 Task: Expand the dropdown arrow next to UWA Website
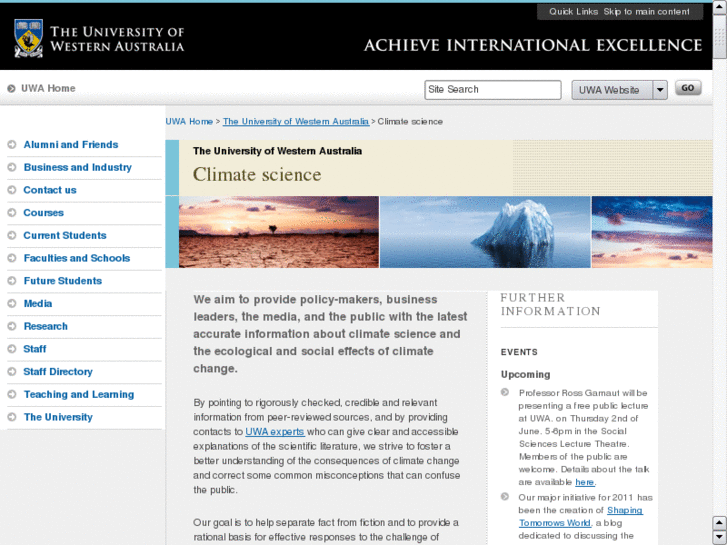click(x=660, y=90)
